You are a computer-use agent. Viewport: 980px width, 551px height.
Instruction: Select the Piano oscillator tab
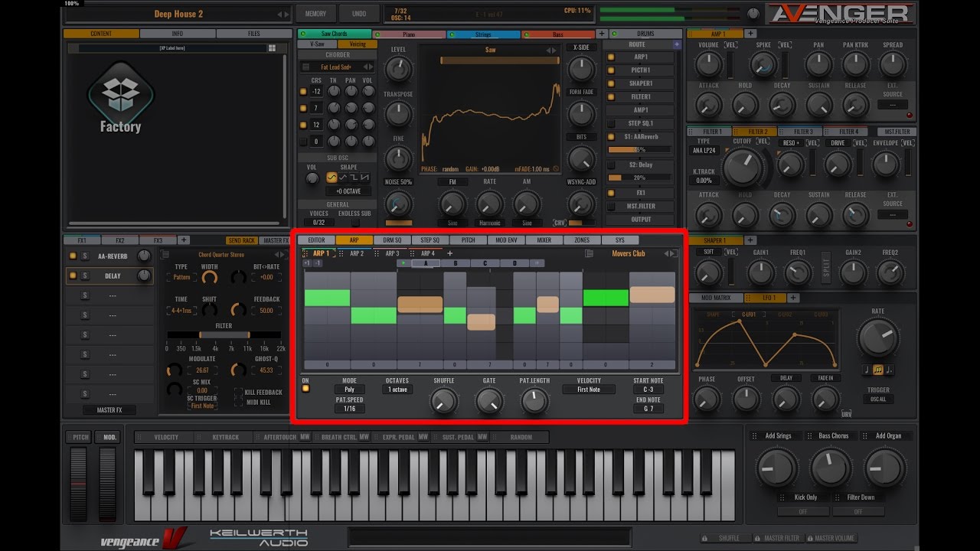click(x=409, y=34)
